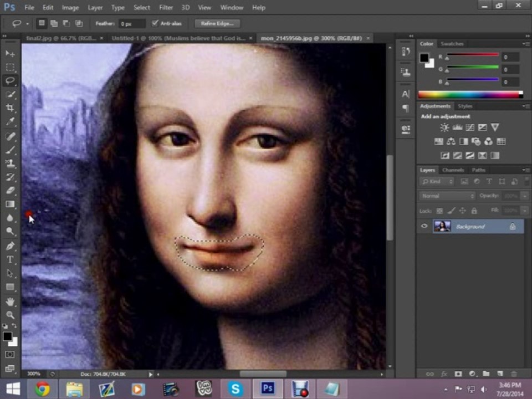Delete layer trash button
Viewport: 532px width, 399px height.
tap(514, 374)
